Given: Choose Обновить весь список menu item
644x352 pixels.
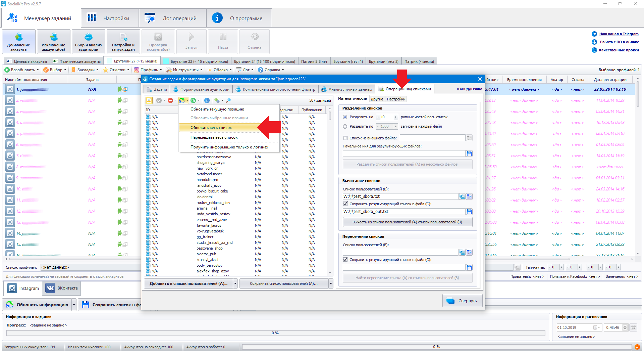Looking at the screenshot, I should pos(229,128).
